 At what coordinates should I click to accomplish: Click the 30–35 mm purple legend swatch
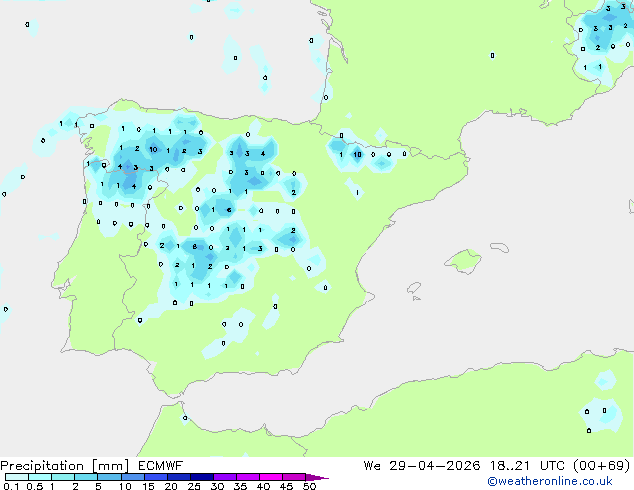[x=225, y=477]
